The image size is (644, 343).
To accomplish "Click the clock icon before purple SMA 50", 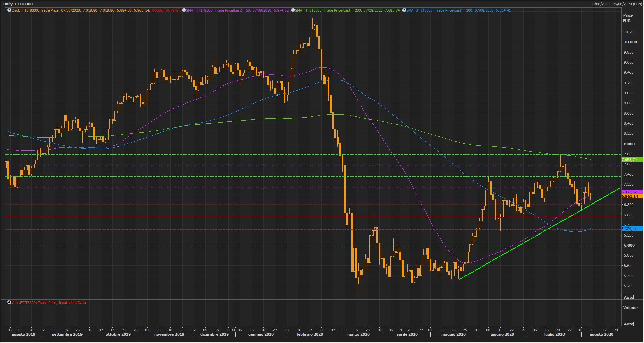I will [184, 10].
